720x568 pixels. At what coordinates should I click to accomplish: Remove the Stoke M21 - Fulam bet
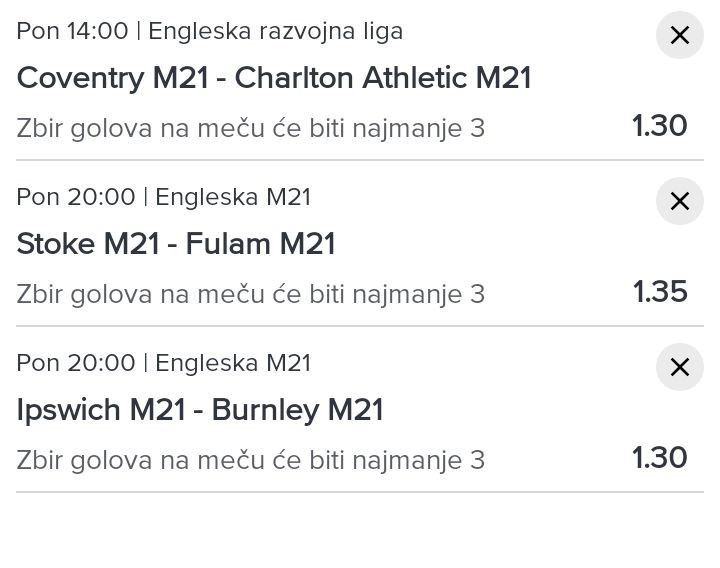click(679, 202)
